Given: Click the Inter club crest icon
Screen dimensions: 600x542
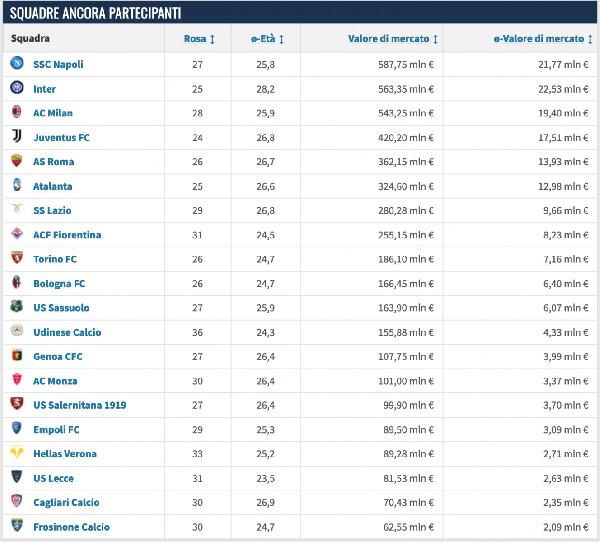Looking at the screenshot, I should [17, 88].
